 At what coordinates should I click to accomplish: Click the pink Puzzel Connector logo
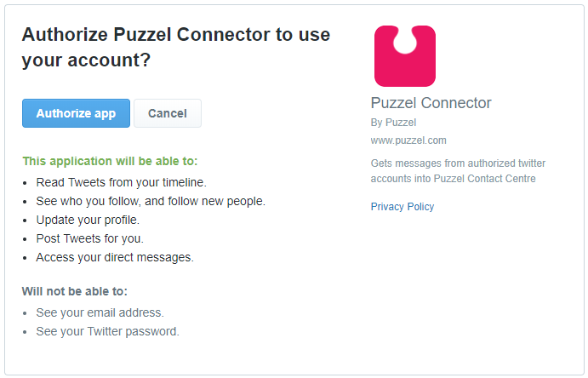405,56
